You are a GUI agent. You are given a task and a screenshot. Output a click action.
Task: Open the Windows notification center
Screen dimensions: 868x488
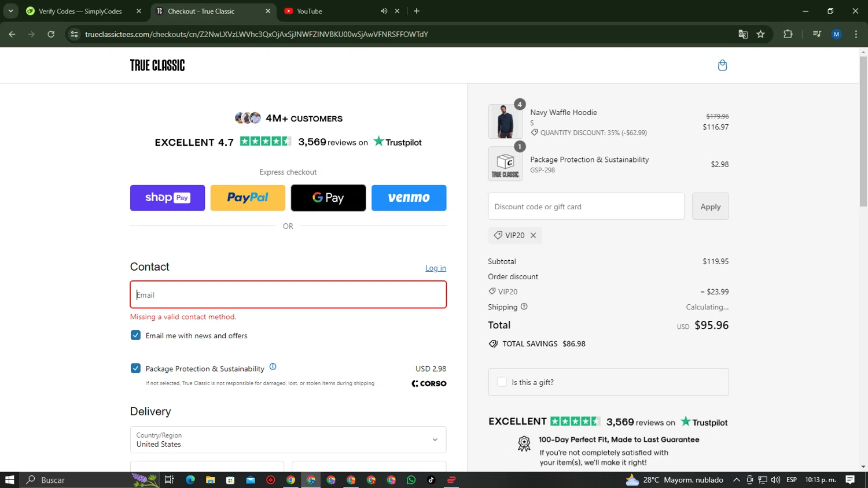(x=850, y=480)
